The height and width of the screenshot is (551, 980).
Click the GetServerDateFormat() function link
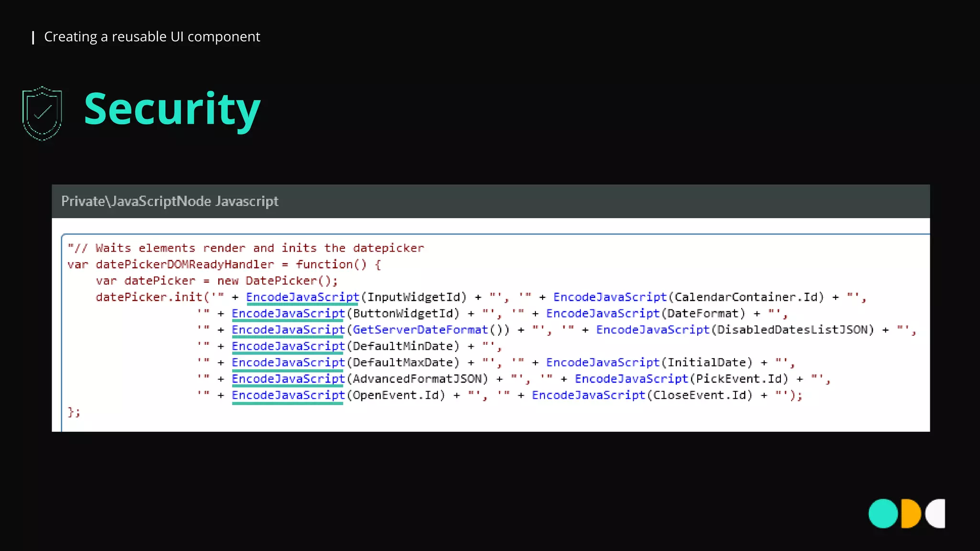pos(427,330)
